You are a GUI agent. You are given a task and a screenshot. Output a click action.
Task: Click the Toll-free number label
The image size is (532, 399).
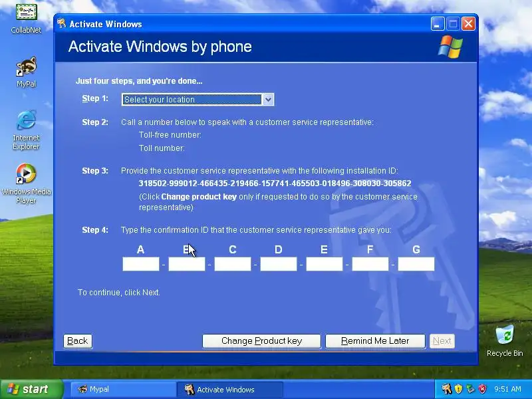[170, 135]
